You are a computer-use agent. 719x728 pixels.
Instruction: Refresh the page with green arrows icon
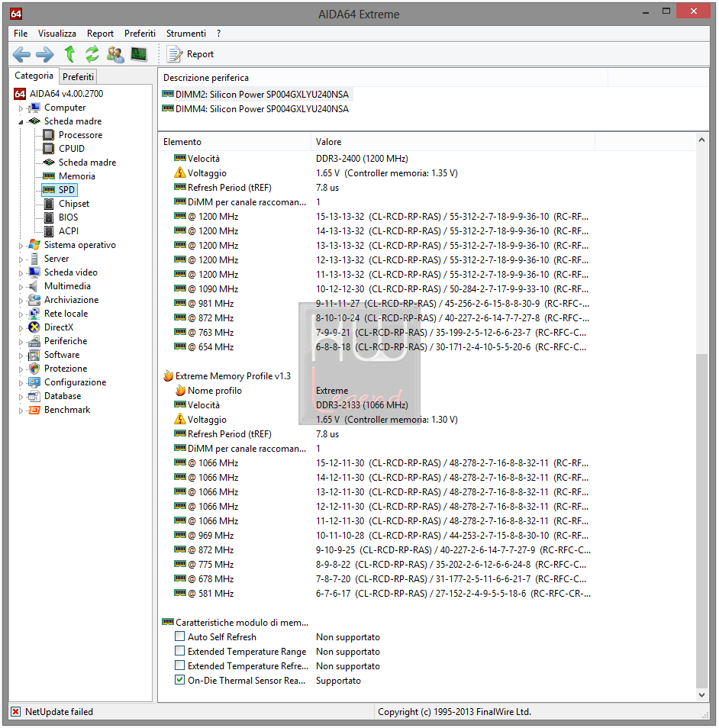[x=92, y=54]
